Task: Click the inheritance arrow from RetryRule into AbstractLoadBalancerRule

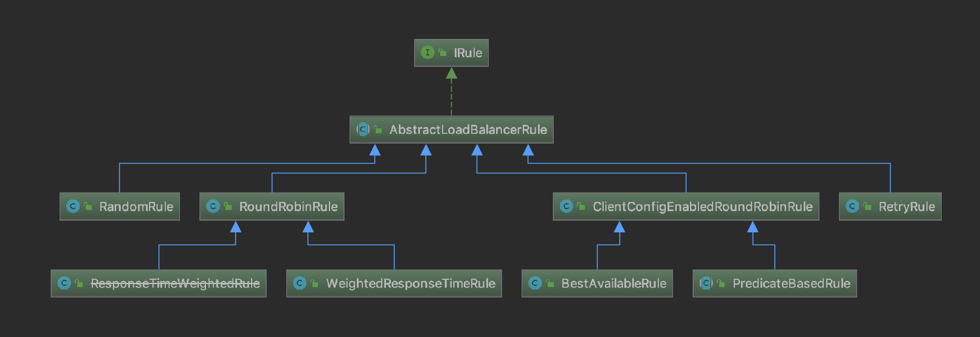Action: 709,163
